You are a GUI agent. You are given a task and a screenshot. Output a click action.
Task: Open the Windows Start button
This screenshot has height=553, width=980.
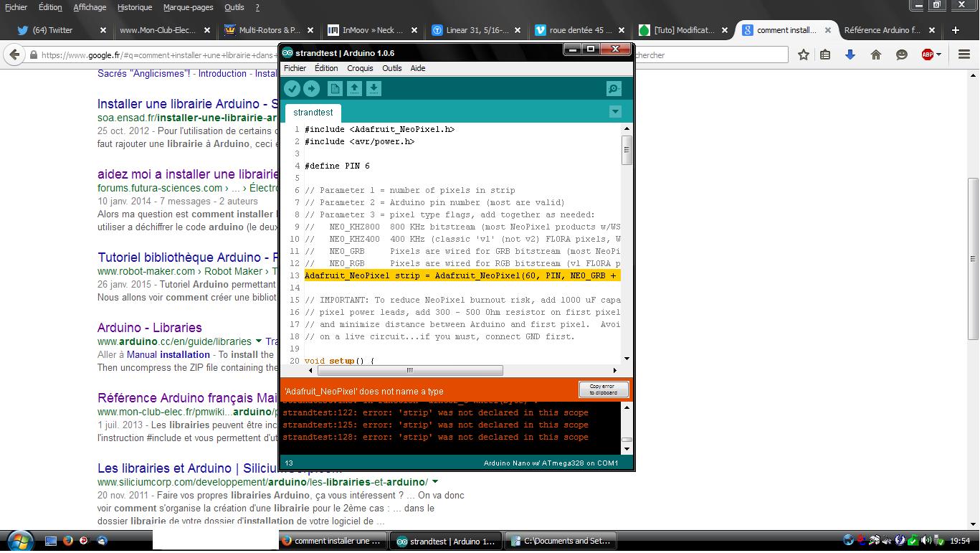[19, 541]
